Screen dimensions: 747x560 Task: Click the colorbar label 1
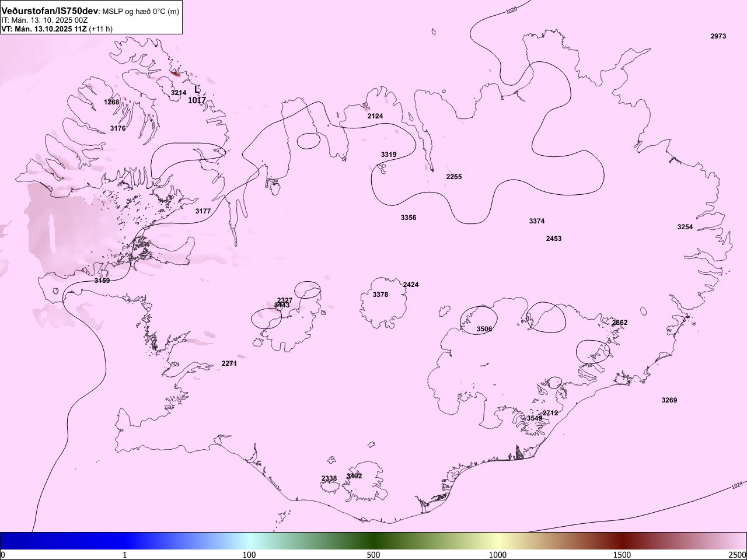click(125, 555)
